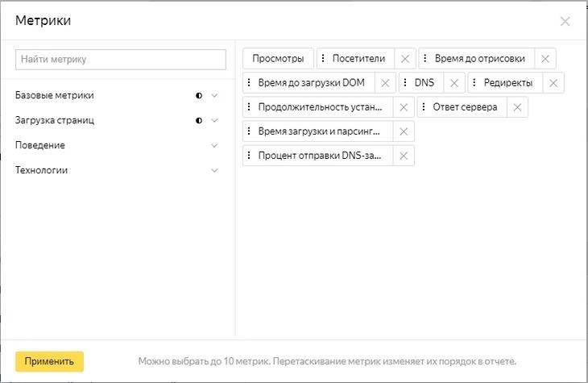Remove the Ответ сервера metric
This screenshot has width=588, height=383.
[517, 107]
